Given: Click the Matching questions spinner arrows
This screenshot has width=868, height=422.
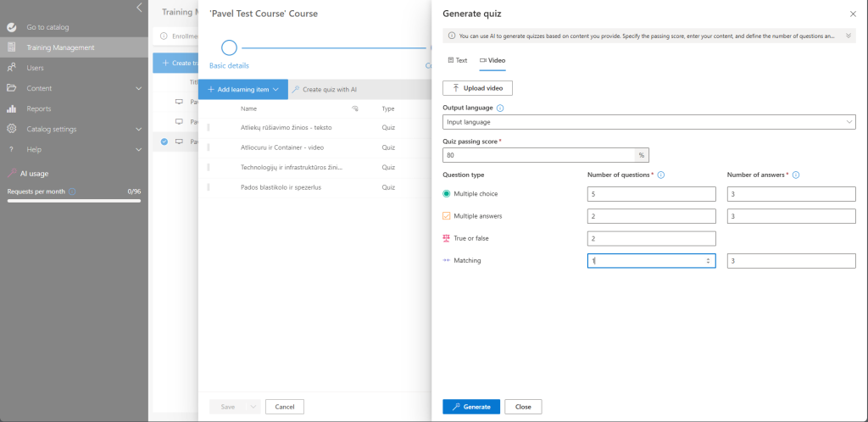Looking at the screenshot, I should [708, 261].
